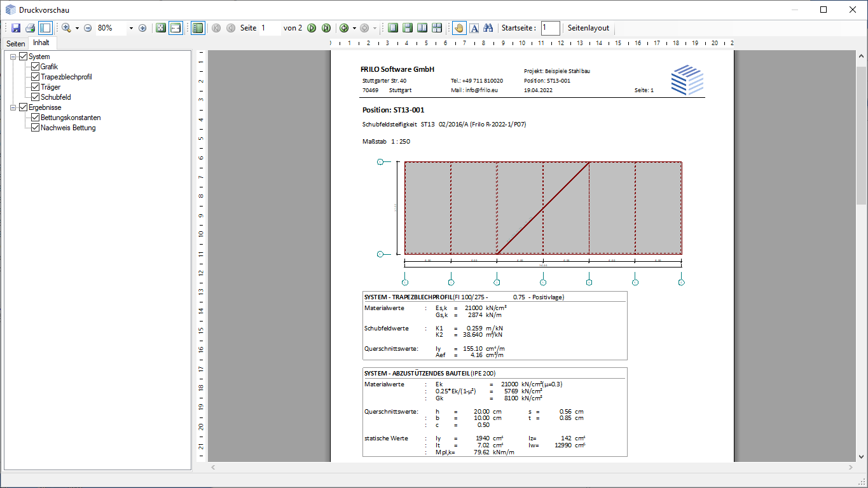Select single page view icon
The image size is (868, 488).
coord(393,28)
